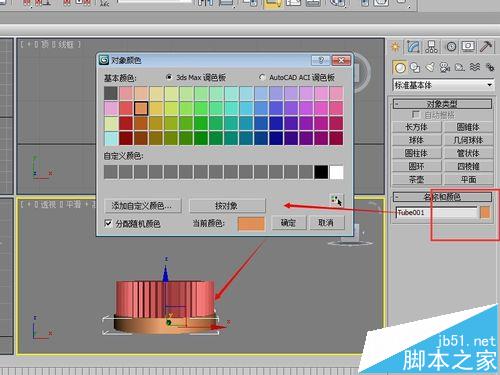500x375 pixels.
Task: Select the 3ds Max 调色板 radio button
Action: coord(169,77)
